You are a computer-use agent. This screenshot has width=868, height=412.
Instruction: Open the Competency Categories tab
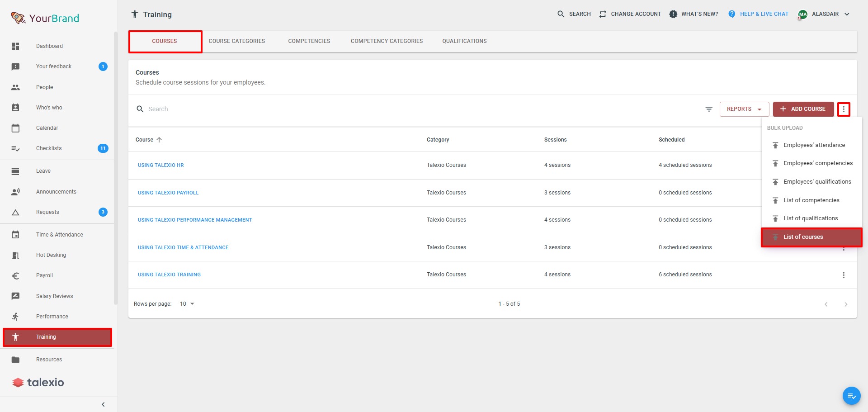tap(387, 41)
